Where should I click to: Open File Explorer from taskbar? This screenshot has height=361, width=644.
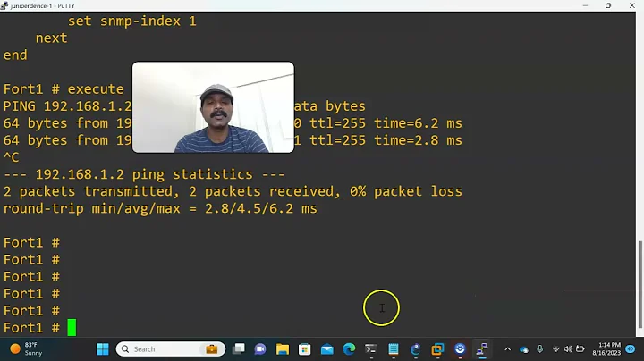pos(283,349)
